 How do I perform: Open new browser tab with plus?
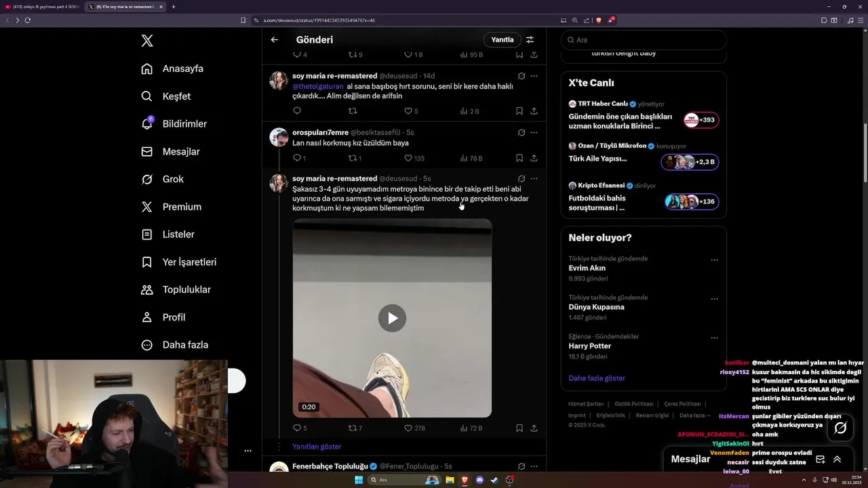click(x=174, y=7)
